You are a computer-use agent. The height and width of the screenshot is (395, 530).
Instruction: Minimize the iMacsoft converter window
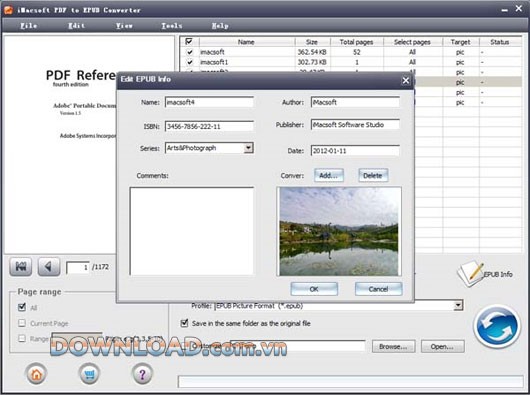(x=505, y=10)
